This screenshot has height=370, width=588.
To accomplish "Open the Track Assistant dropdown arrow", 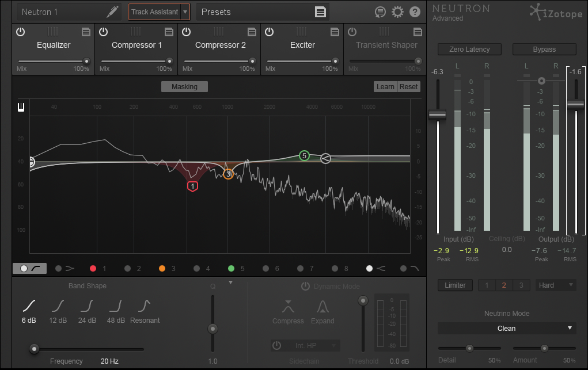I will point(185,12).
